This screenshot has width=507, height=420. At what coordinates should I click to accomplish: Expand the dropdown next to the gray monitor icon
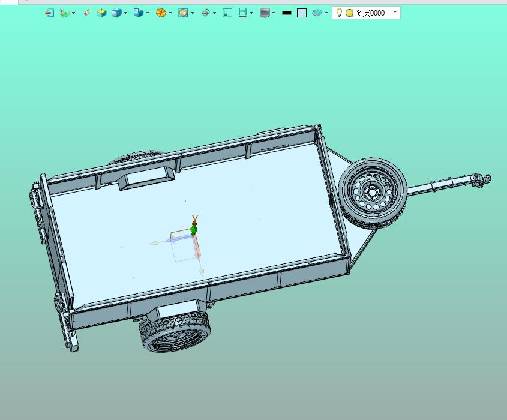click(274, 13)
